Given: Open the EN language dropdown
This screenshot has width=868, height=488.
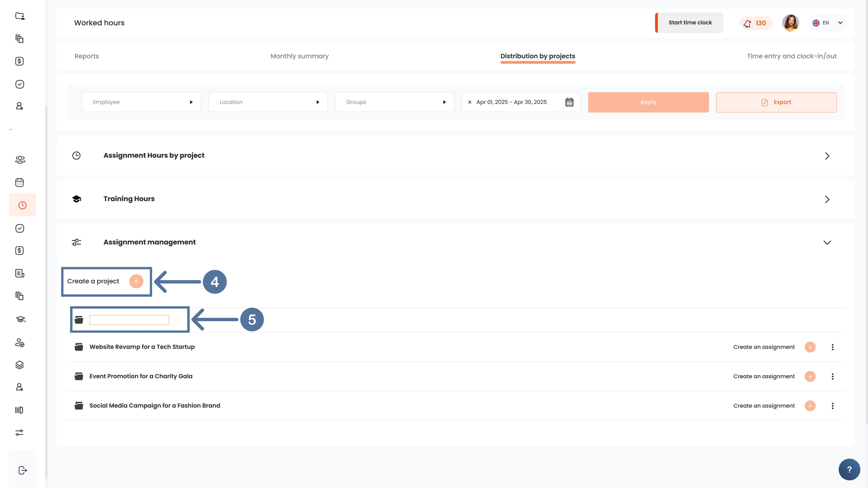Looking at the screenshot, I should [828, 23].
